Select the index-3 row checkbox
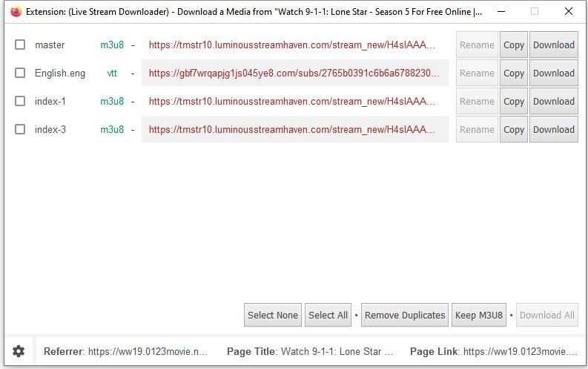Screen dimensions: 588x369 pos(20,129)
